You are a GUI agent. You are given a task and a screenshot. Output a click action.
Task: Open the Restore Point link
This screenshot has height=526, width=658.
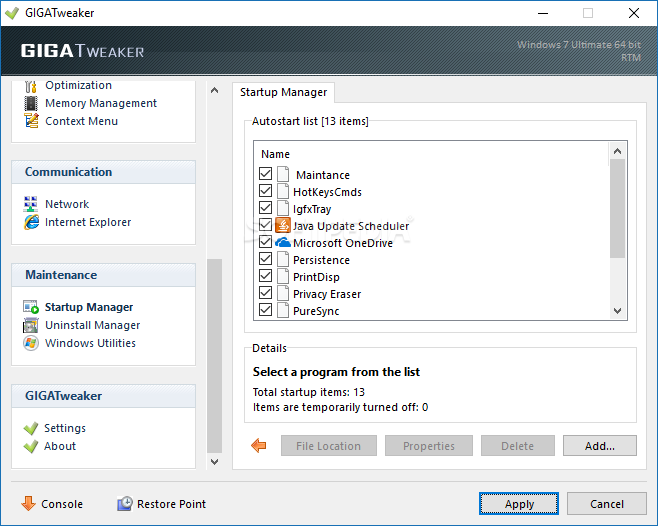click(x=171, y=504)
